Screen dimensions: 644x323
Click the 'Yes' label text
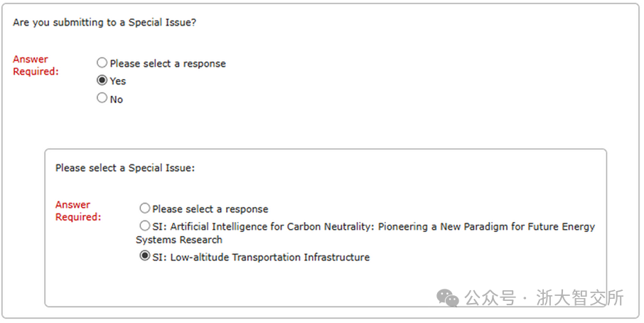coord(118,81)
